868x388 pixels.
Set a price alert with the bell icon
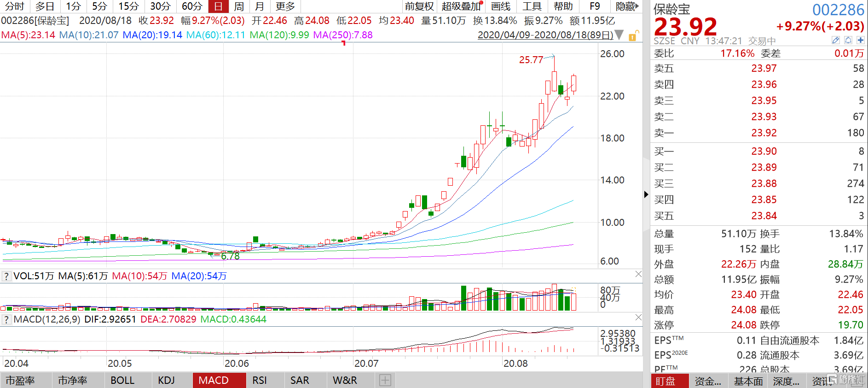(848, 41)
